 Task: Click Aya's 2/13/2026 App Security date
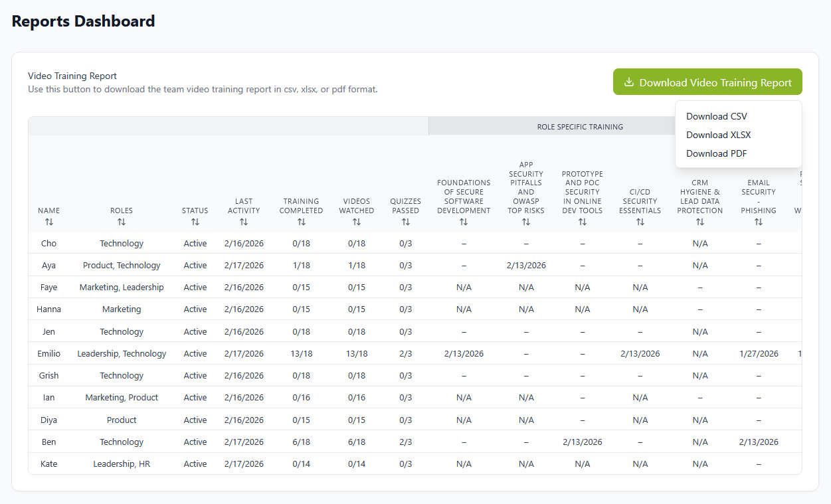coord(526,265)
